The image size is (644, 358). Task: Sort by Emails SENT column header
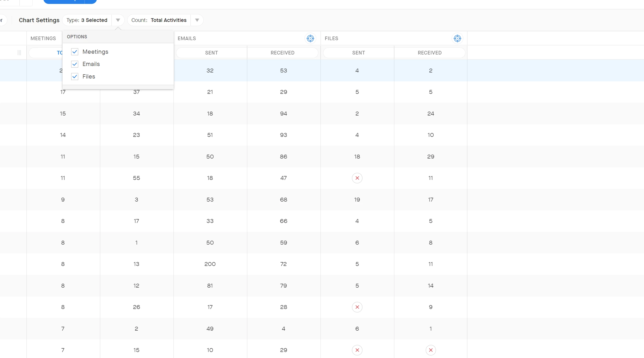tap(211, 53)
